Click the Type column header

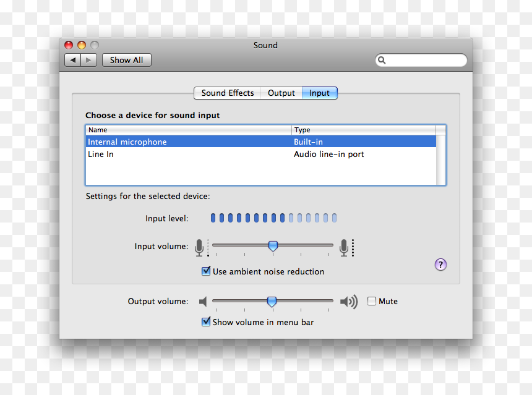coord(364,130)
